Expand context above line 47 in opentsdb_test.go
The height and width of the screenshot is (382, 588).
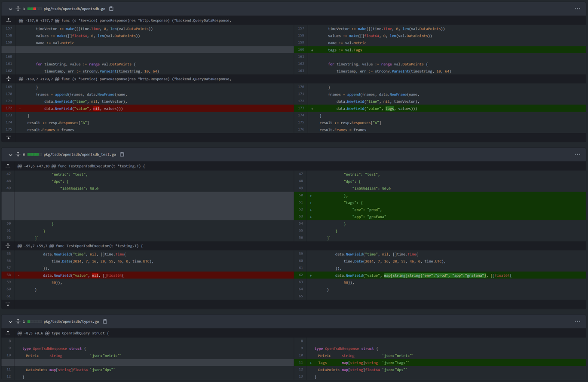[8, 165]
